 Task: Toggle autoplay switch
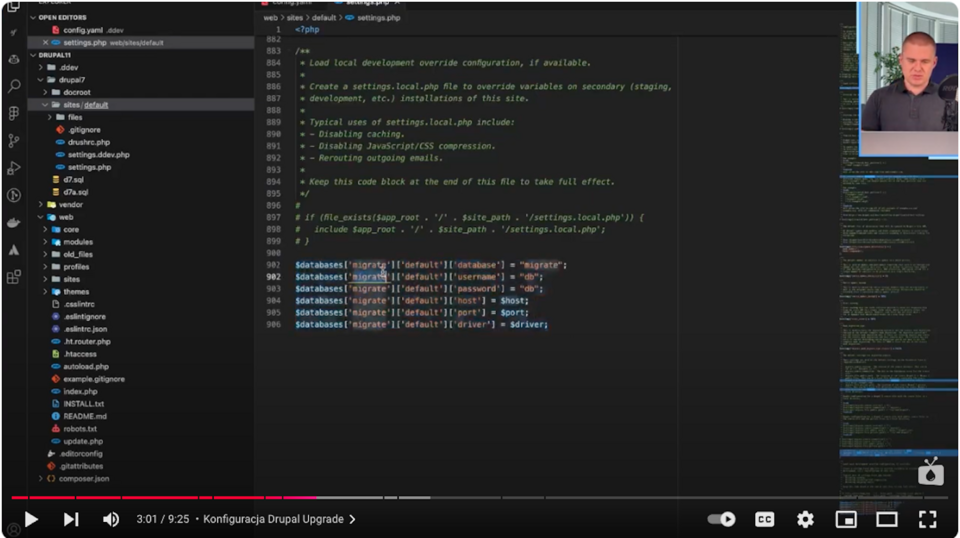721,520
